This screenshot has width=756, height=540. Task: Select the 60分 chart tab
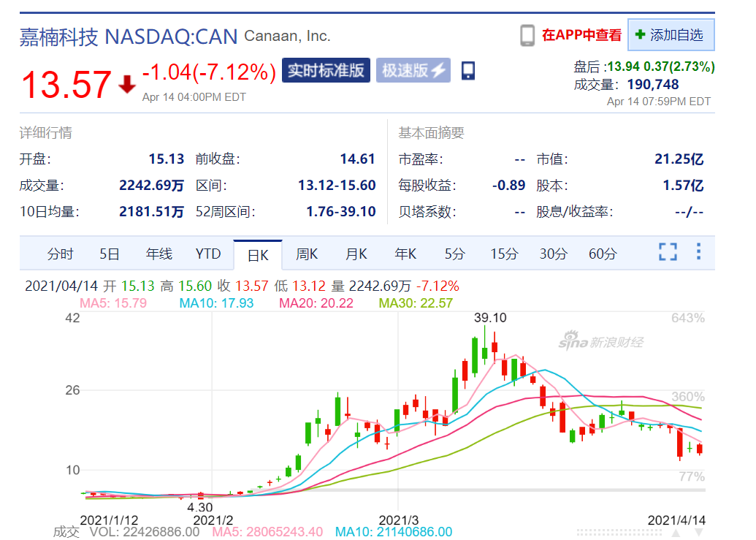tap(603, 254)
